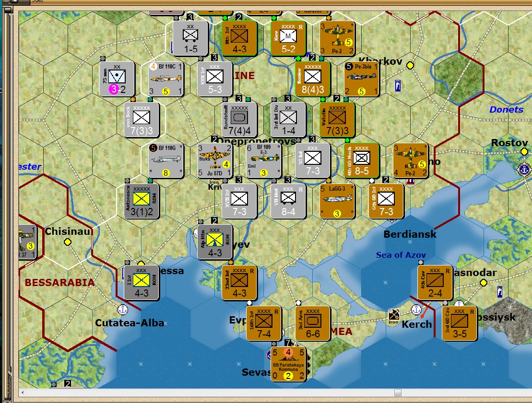532x403 pixels.
Task: Click the Krasnodar city marker dot
Action: pos(484,282)
